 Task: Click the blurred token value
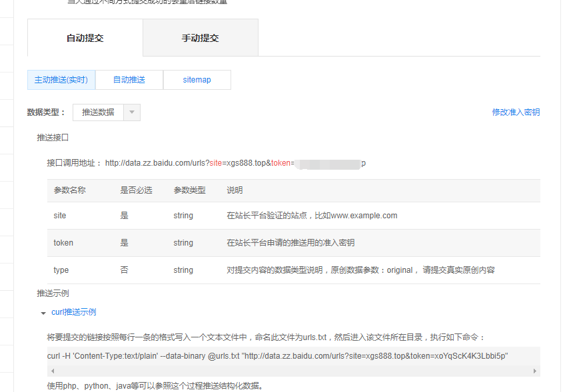point(328,164)
